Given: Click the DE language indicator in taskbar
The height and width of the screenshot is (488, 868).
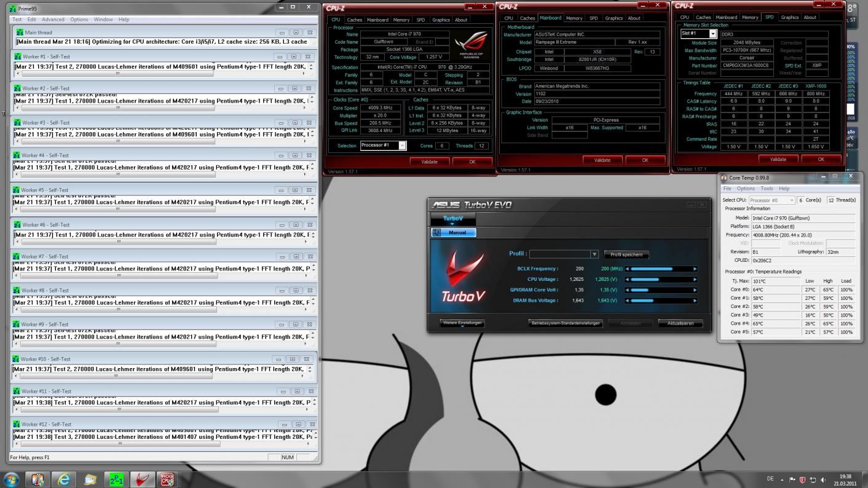Looking at the screenshot, I should point(770,479).
